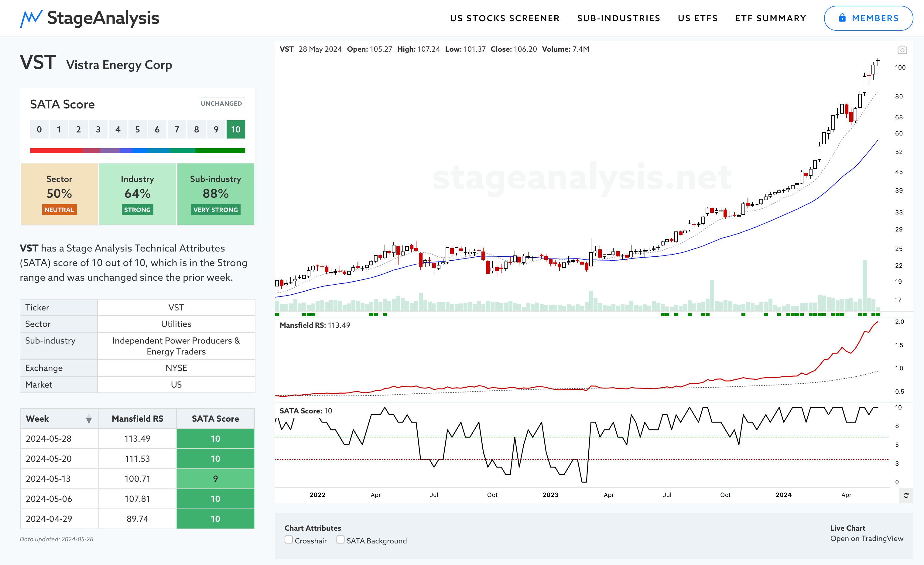Open chart on TradingView link

[867, 539]
